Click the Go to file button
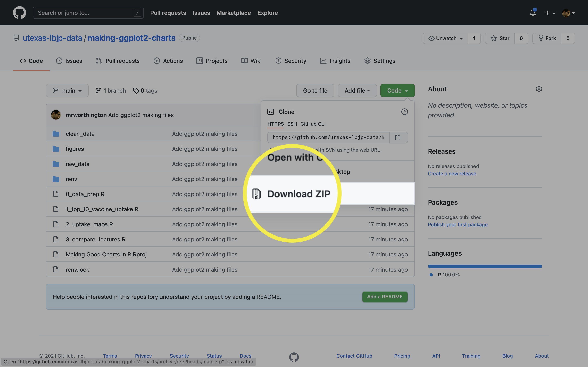588x367 pixels. [x=315, y=90]
